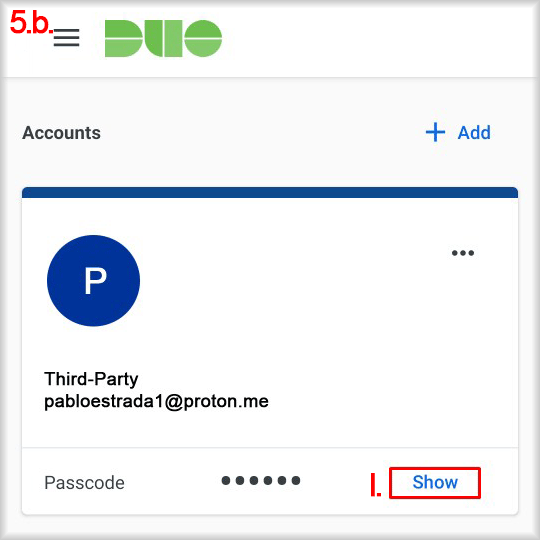Click the pabloestrada1@proton.me email text
Screen dimensions: 540x540
156,402
